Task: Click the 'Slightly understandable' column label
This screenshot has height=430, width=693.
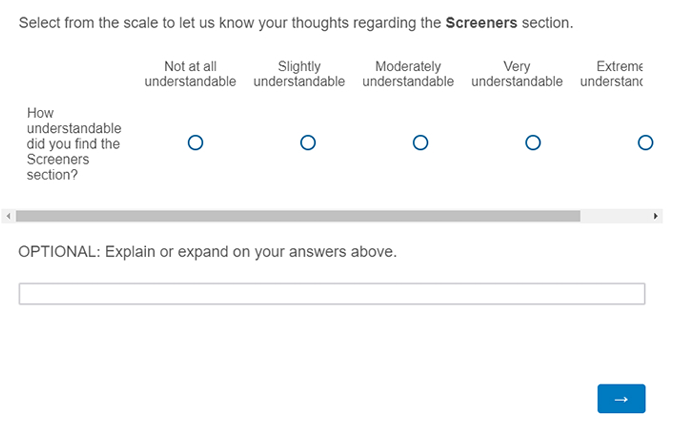Action: pyautogui.click(x=299, y=74)
